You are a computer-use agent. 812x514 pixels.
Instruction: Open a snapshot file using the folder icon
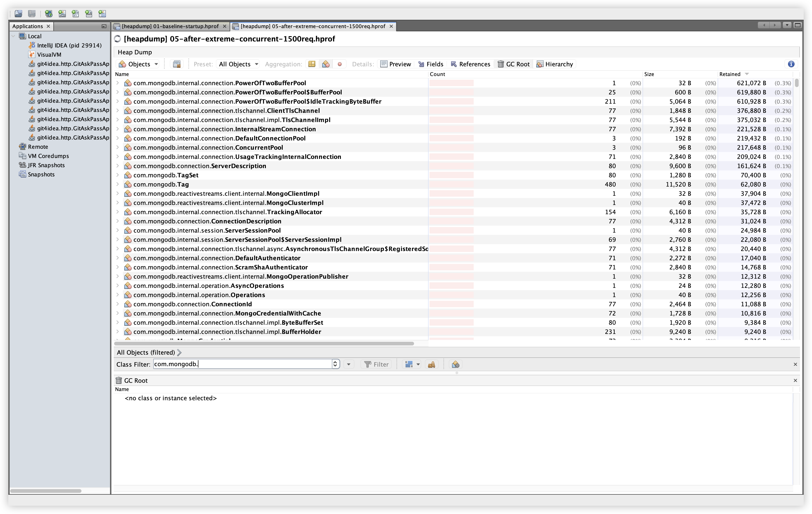tap(19, 14)
